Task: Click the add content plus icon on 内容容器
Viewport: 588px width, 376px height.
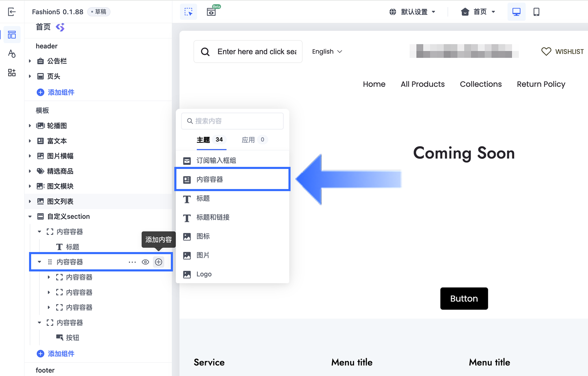Action: click(159, 262)
